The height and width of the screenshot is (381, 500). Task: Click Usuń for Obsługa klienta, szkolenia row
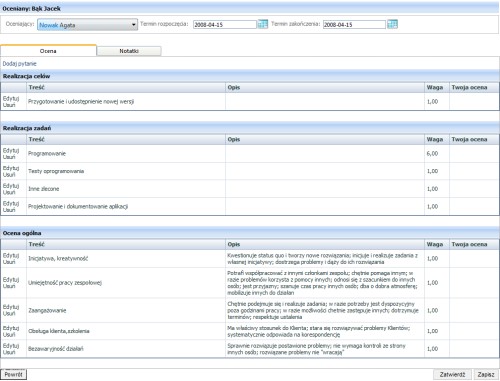point(9,334)
